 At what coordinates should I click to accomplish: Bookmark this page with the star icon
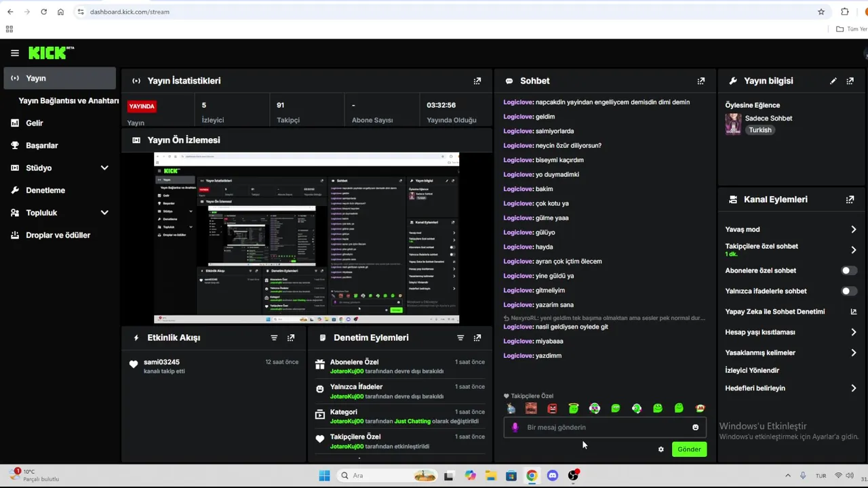point(821,12)
